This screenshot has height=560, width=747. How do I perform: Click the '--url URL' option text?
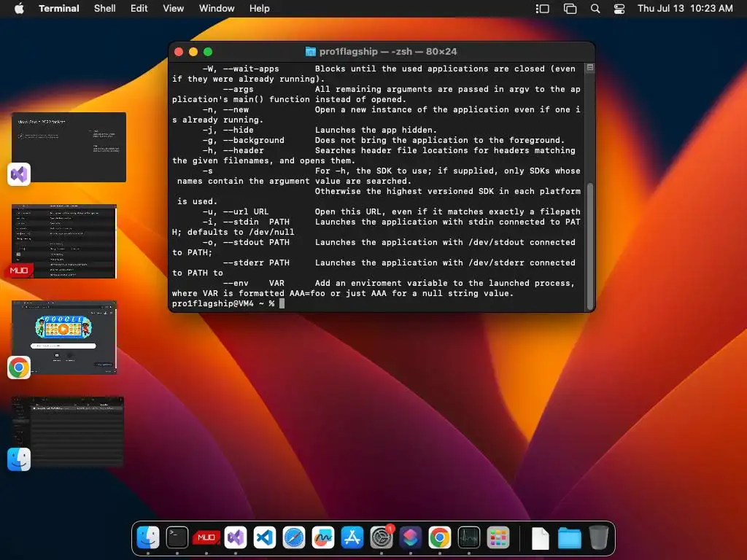pyautogui.click(x=246, y=211)
